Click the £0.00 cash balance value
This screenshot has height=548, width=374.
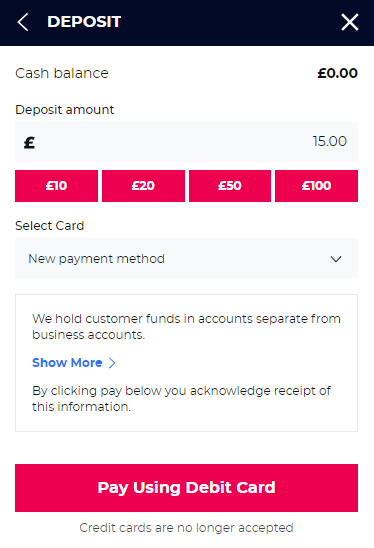[x=337, y=73]
